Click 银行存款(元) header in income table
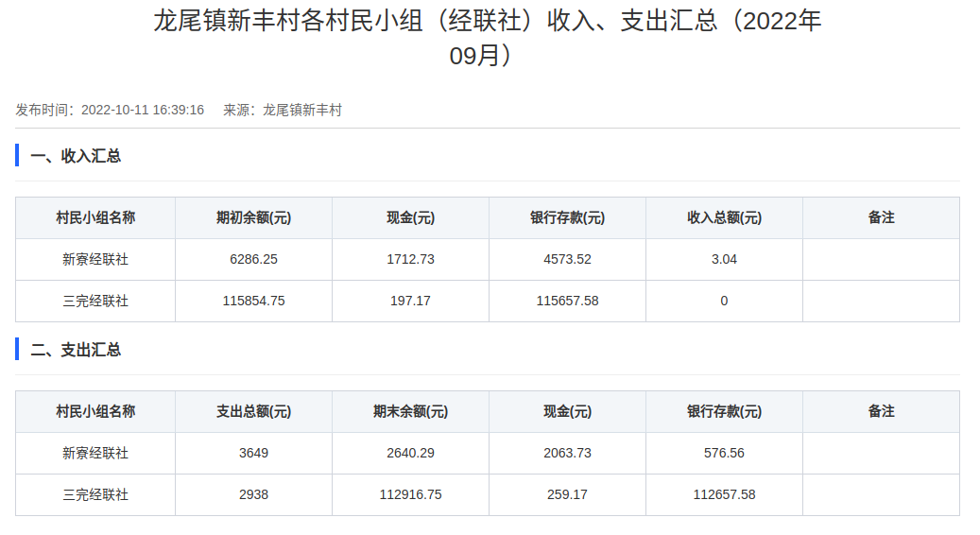This screenshot has height=535, width=980. click(568, 217)
